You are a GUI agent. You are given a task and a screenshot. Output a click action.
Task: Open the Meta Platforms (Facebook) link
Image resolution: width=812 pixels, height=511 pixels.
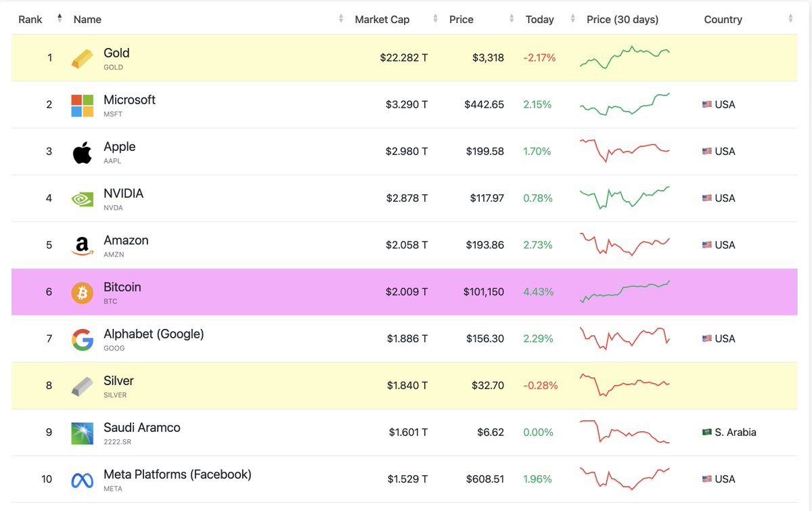(177, 474)
